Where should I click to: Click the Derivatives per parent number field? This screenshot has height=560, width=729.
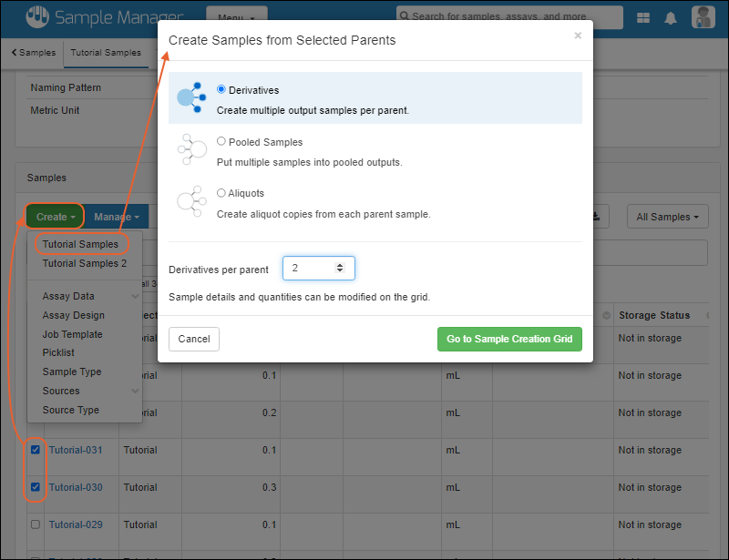[x=311, y=269]
